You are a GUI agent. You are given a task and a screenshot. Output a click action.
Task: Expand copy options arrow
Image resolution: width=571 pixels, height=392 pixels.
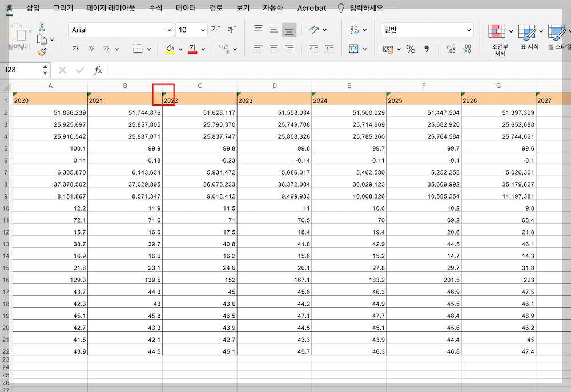pyautogui.click(x=52, y=39)
